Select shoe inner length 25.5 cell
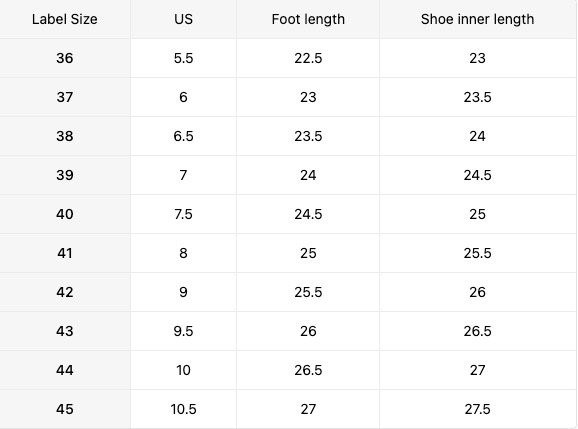Image resolution: width=578 pixels, height=429 pixels. click(477, 253)
